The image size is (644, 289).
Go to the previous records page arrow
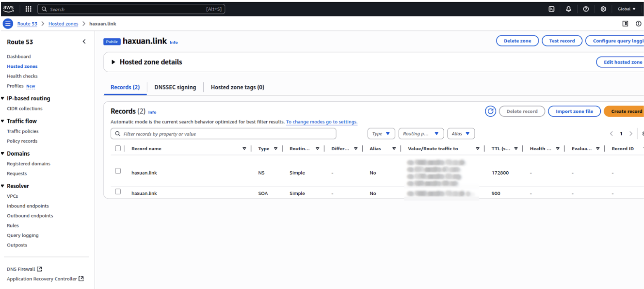[x=611, y=134]
